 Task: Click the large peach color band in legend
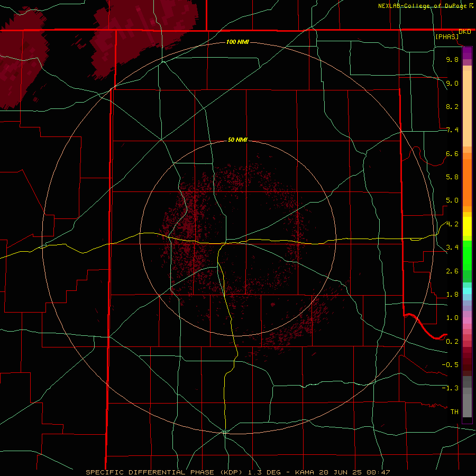point(467,108)
